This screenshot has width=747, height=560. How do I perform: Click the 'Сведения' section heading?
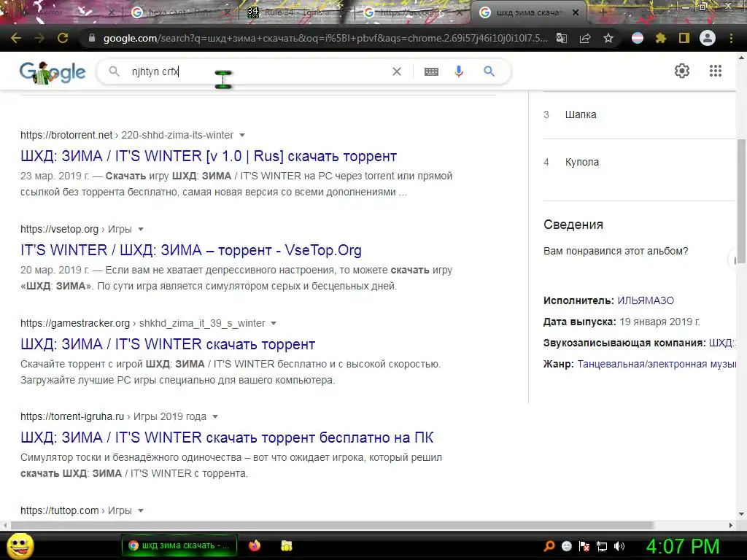click(573, 225)
